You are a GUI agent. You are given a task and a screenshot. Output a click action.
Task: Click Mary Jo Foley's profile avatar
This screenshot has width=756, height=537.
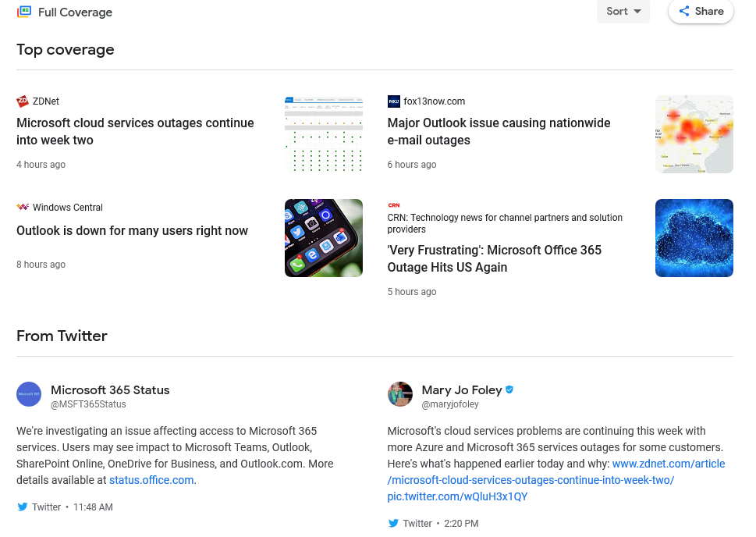(x=400, y=394)
